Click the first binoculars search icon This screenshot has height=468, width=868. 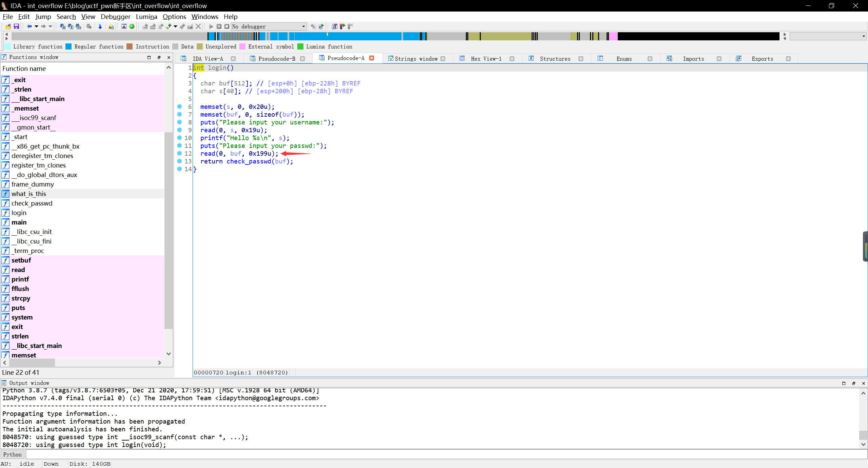pyautogui.click(x=63, y=26)
